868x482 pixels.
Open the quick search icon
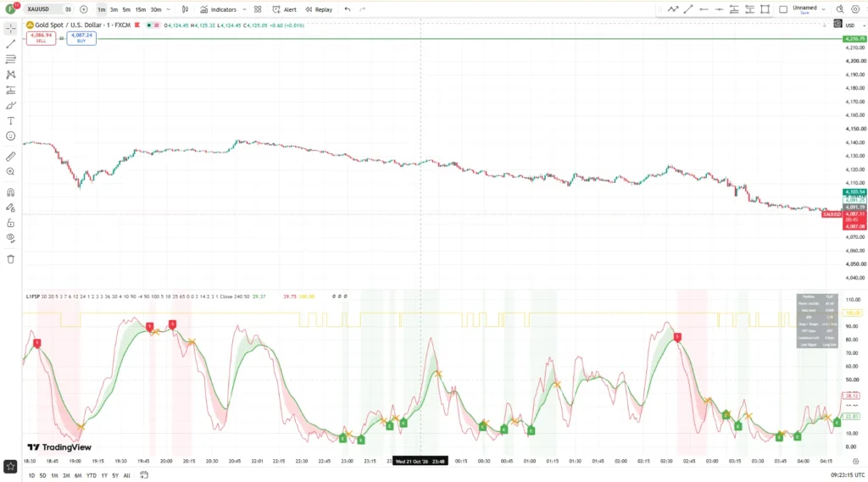click(840, 9)
